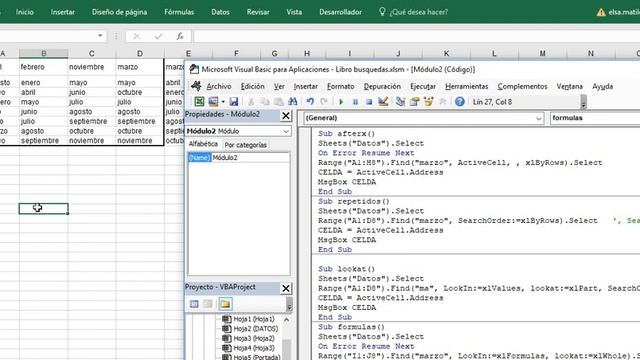Open the Diseño de página ribbon tab

point(119,12)
